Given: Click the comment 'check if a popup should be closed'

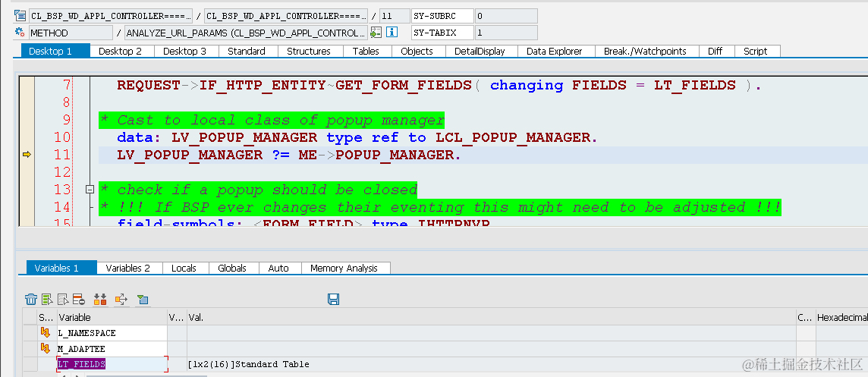Looking at the screenshot, I should (258, 190).
